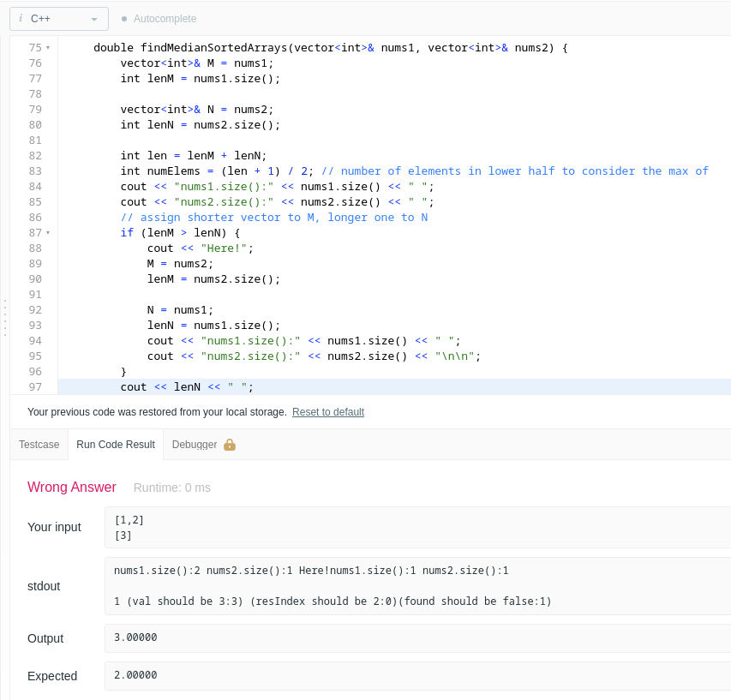Click line number 83 in the gutter
Viewport: 731px width, 700px height.
point(35,171)
